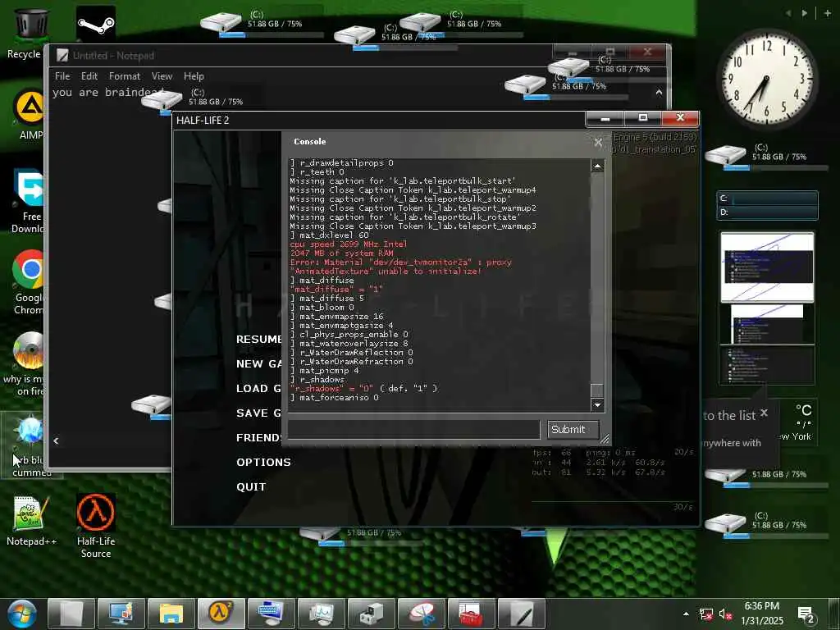Click 'cpu speed 2699 MHz Intel' console line
The image size is (840, 630).
click(348, 244)
